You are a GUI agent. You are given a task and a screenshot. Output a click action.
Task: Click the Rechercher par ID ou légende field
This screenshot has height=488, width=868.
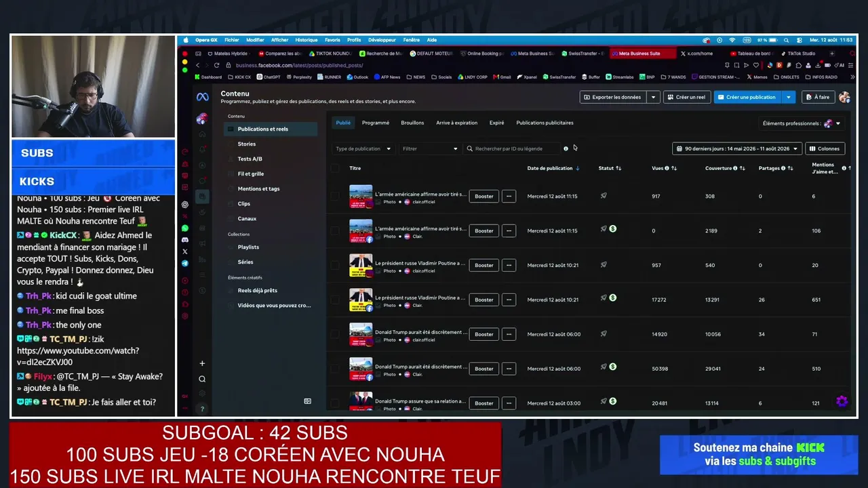click(513, 148)
